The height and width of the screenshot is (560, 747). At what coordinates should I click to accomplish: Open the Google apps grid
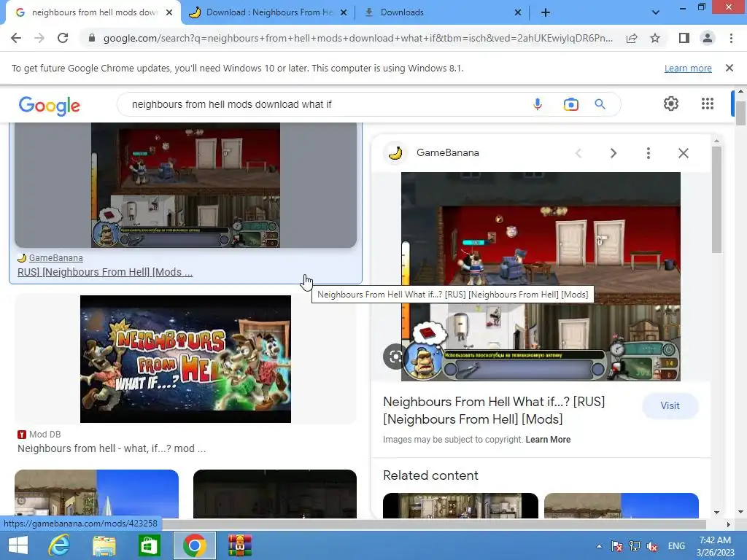(708, 104)
